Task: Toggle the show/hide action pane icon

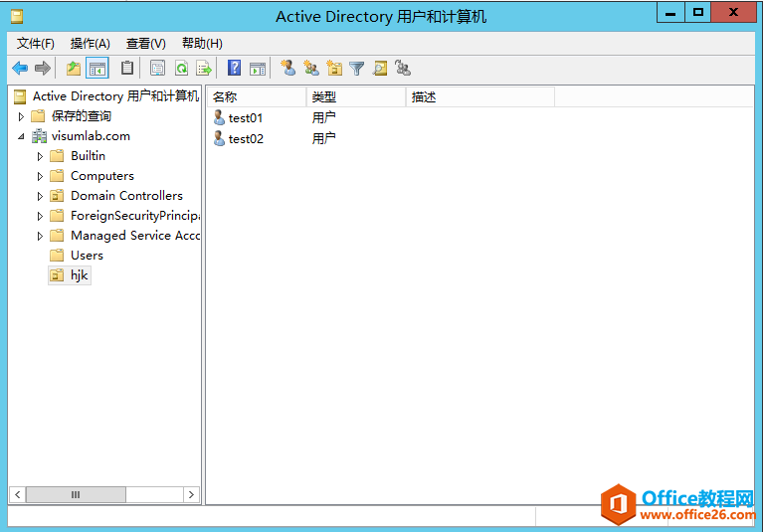Action: [258, 69]
